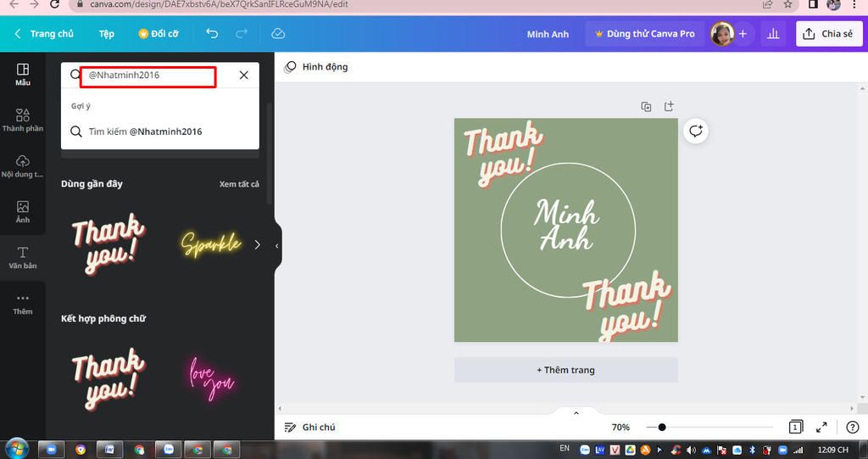Add a new page with plus-page icon
Viewport: 868px width, 459px height.
tap(669, 106)
